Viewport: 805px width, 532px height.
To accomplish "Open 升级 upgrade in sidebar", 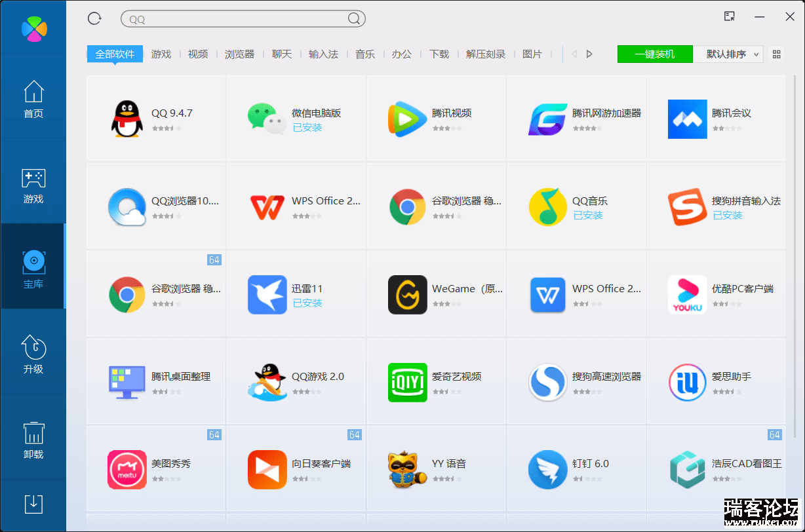I will (33, 354).
